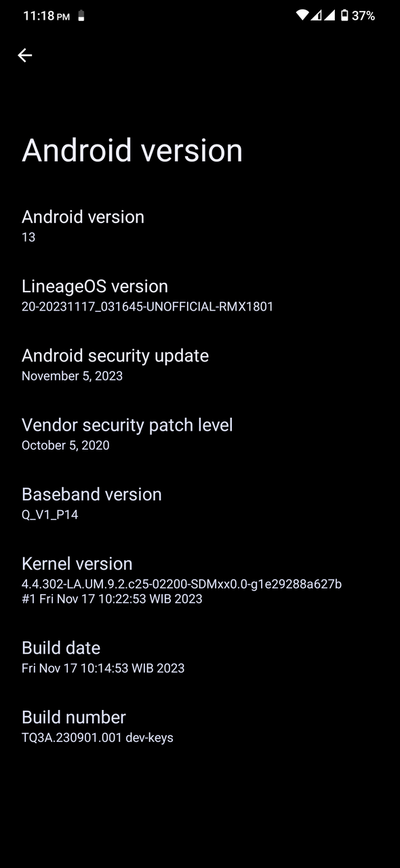The width and height of the screenshot is (400, 868).
Task: Tap the LineageOS version item
Action: pyautogui.click(x=200, y=296)
